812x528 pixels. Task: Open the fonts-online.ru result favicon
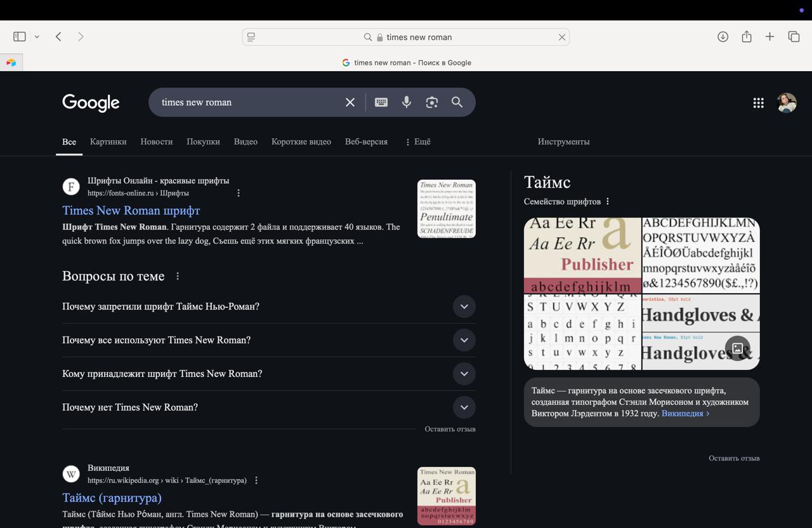click(71, 187)
